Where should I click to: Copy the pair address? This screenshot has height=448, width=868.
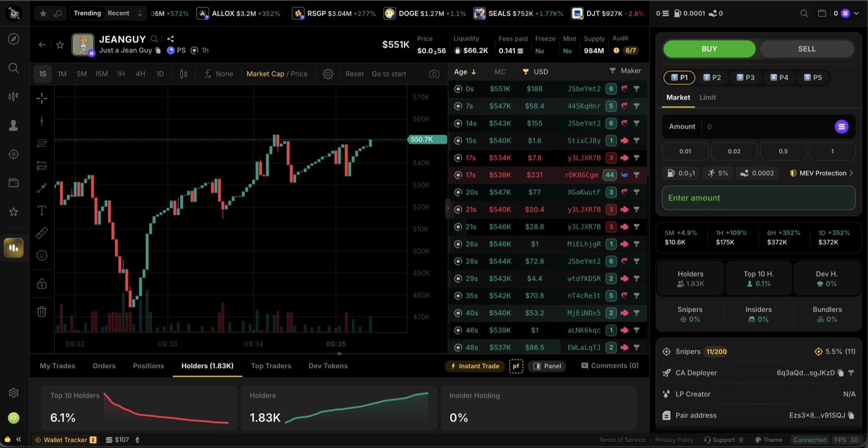pyautogui.click(x=851, y=415)
